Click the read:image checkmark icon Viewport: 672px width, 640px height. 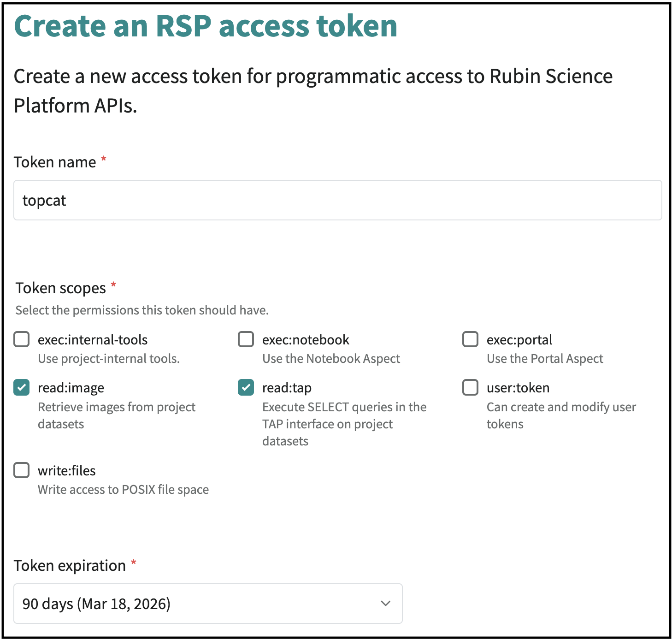21,387
